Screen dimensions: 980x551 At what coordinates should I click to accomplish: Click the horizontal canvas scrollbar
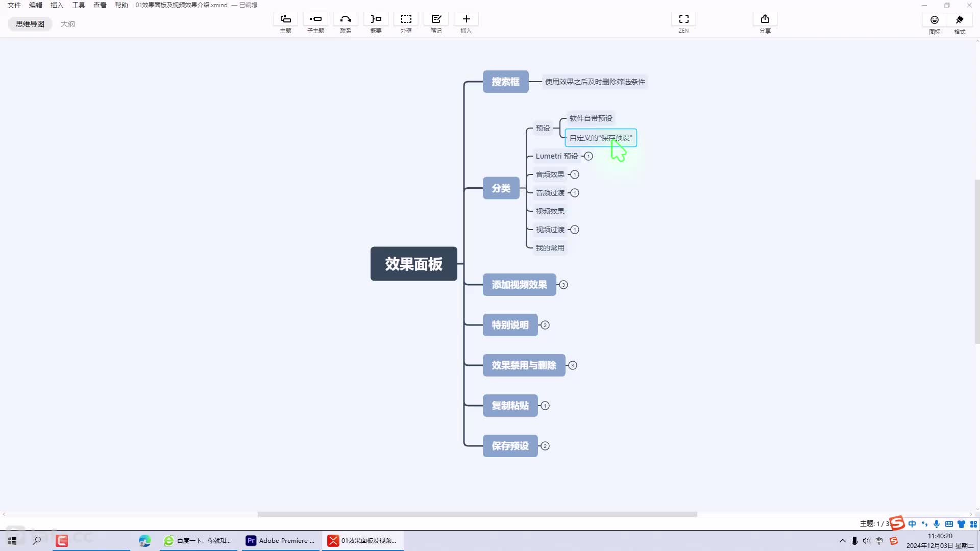(477, 514)
